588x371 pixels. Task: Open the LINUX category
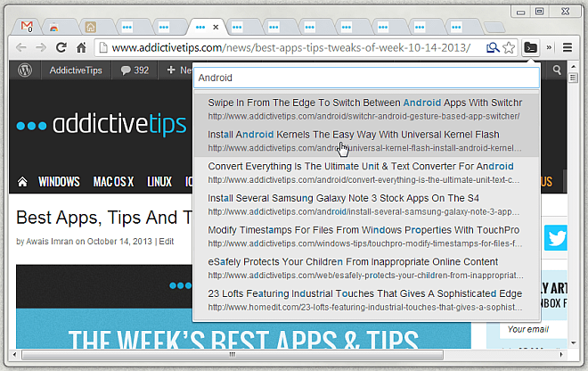159,182
